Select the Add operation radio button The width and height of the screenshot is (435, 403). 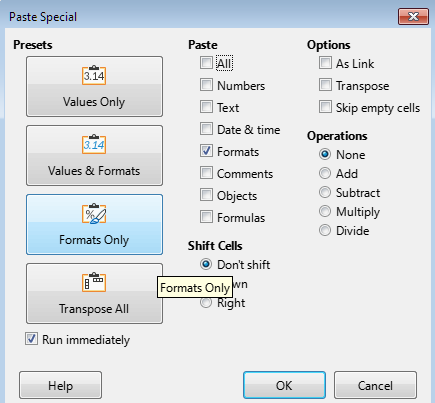325,173
